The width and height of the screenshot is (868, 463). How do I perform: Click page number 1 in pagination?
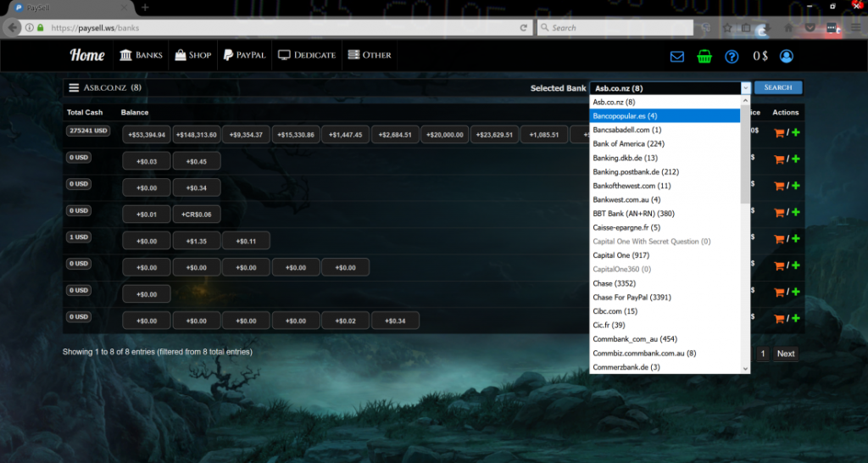tap(763, 354)
